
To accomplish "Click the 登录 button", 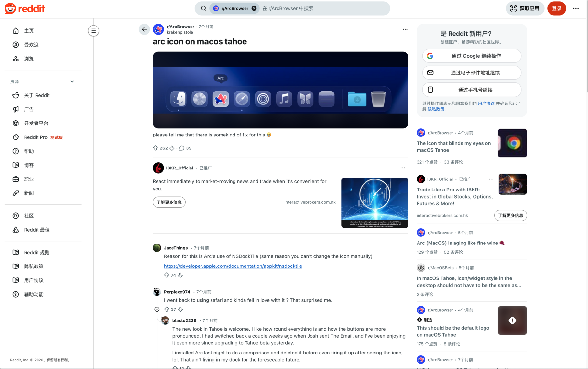I will [x=556, y=8].
